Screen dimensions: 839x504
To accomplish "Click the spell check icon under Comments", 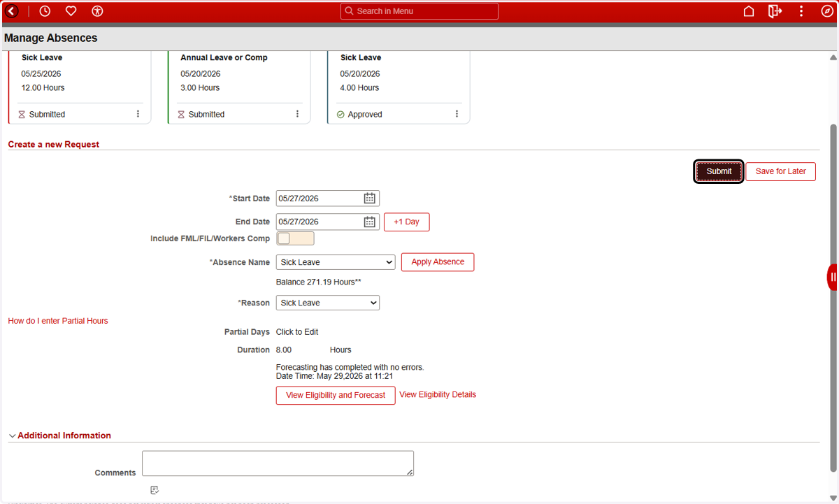I will click(x=155, y=490).
